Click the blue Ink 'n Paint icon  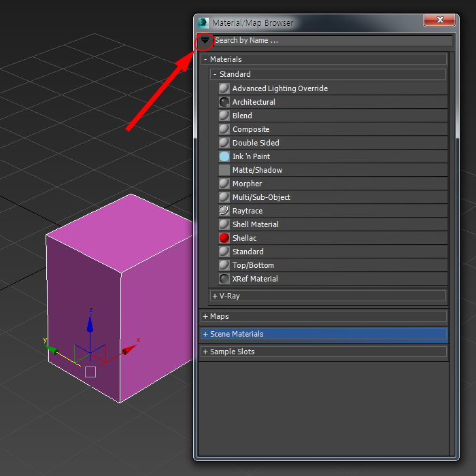point(224,156)
